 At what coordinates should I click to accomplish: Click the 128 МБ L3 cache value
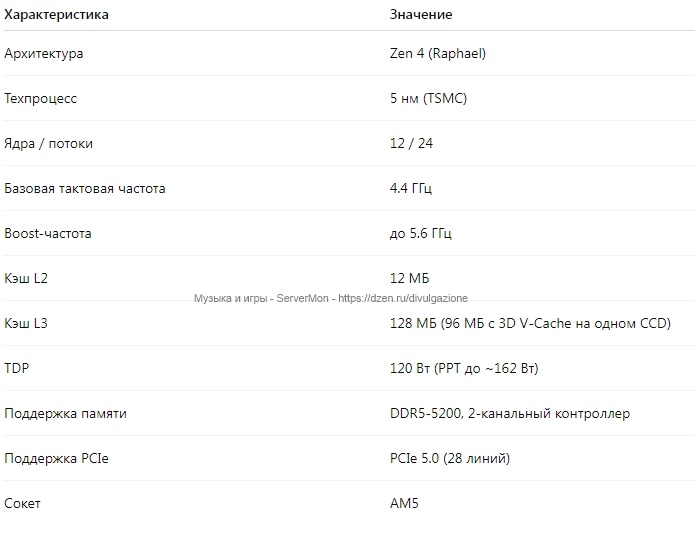(x=529, y=323)
